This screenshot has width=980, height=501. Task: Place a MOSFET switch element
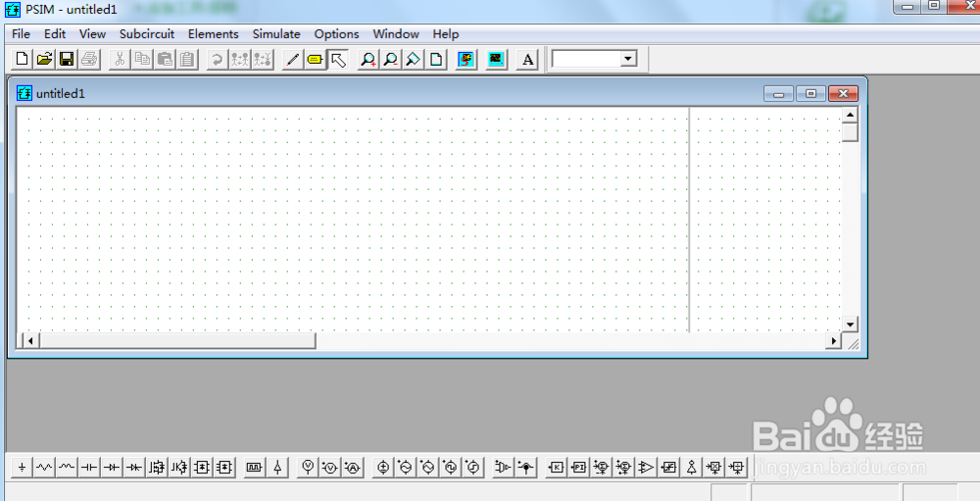157,468
